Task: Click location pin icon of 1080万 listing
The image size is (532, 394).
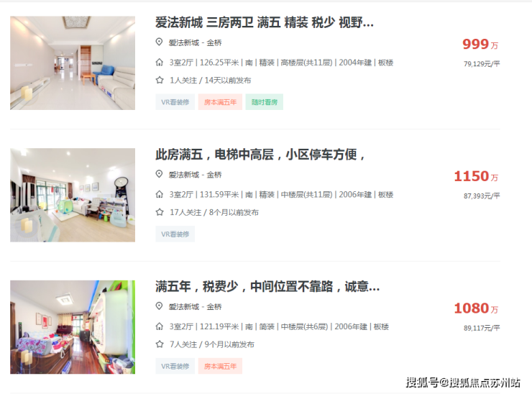Action: pos(159,306)
